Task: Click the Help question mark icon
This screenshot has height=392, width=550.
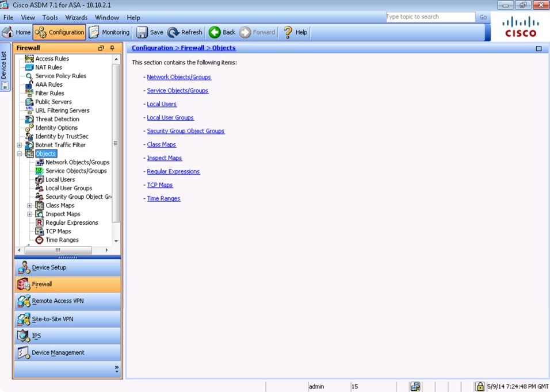Action: (x=288, y=33)
